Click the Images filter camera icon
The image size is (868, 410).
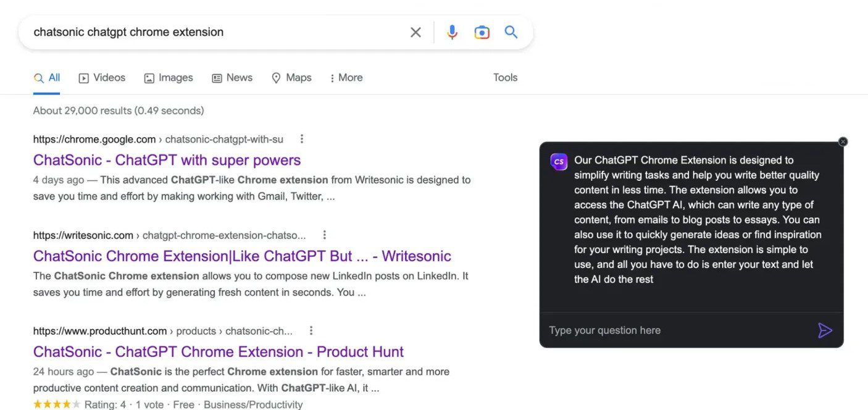coord(149,78)
